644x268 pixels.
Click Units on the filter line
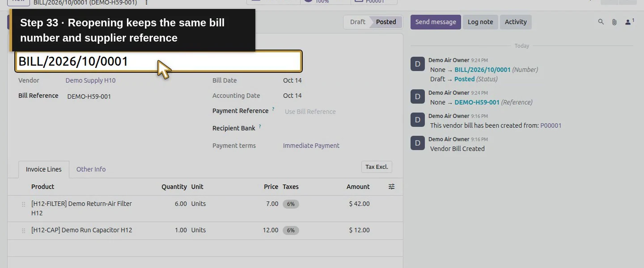click(x=199, y=204)
